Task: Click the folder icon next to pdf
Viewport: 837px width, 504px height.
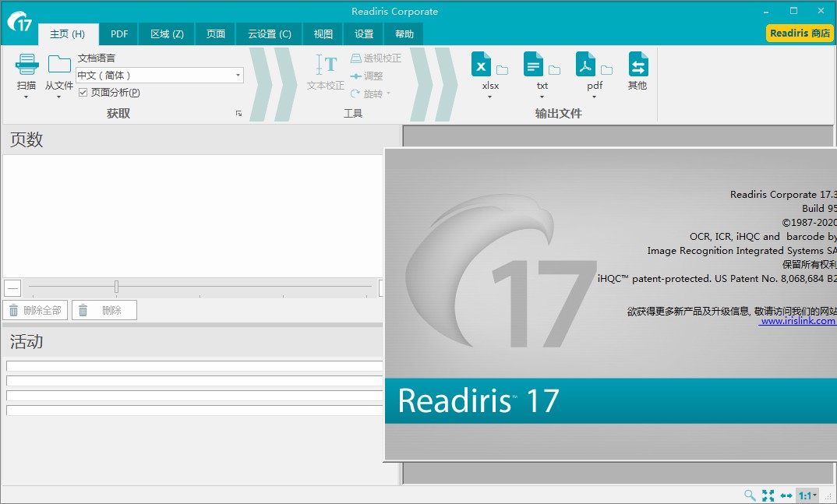Action: click(607, 70)
